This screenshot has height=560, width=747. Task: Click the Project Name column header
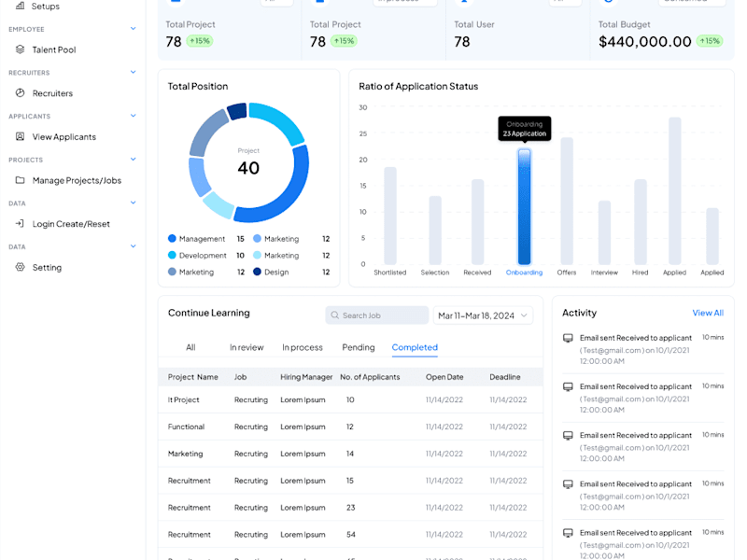192,377
